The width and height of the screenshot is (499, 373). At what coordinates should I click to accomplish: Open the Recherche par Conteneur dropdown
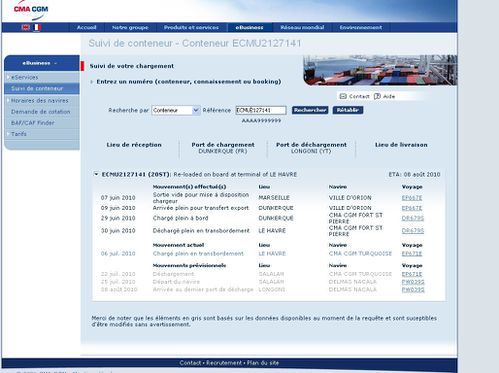point(176,110)
